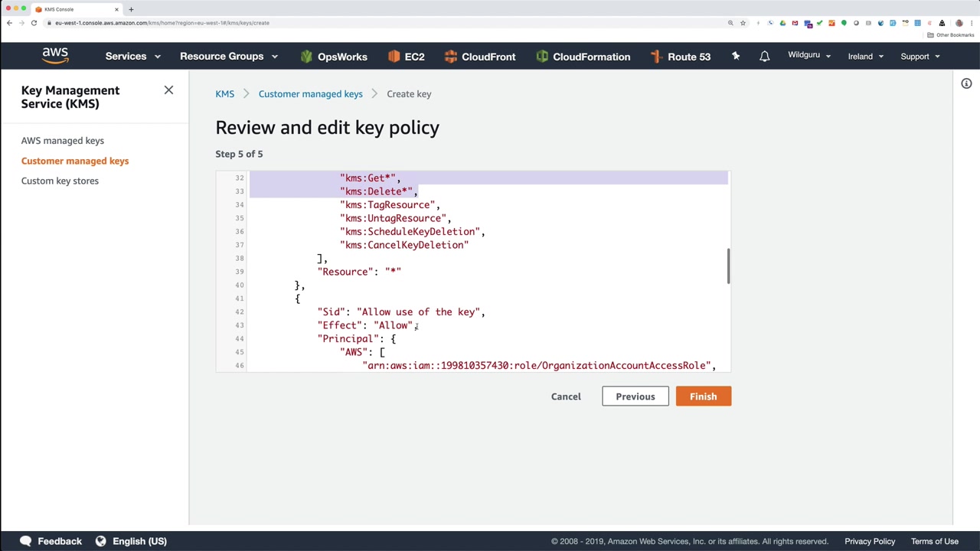Click the AWS logo home icon
980x551 pixels.
coord(55,56)
